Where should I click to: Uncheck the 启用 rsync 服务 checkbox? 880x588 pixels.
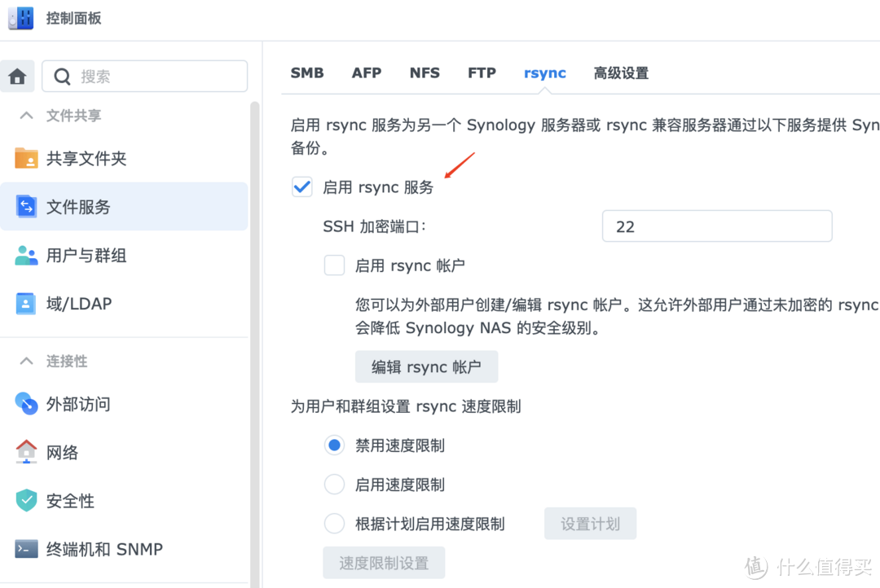302,187
